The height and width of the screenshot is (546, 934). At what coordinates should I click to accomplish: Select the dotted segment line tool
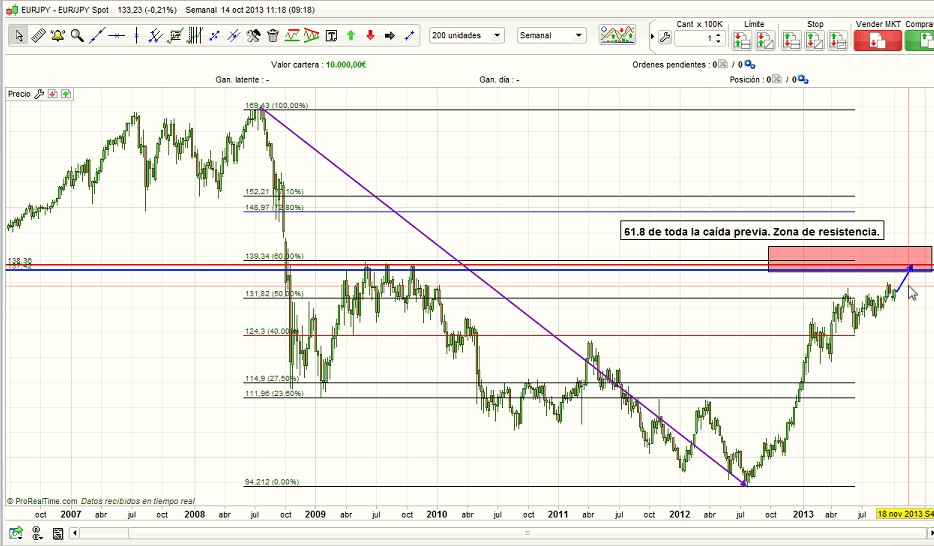214,36
